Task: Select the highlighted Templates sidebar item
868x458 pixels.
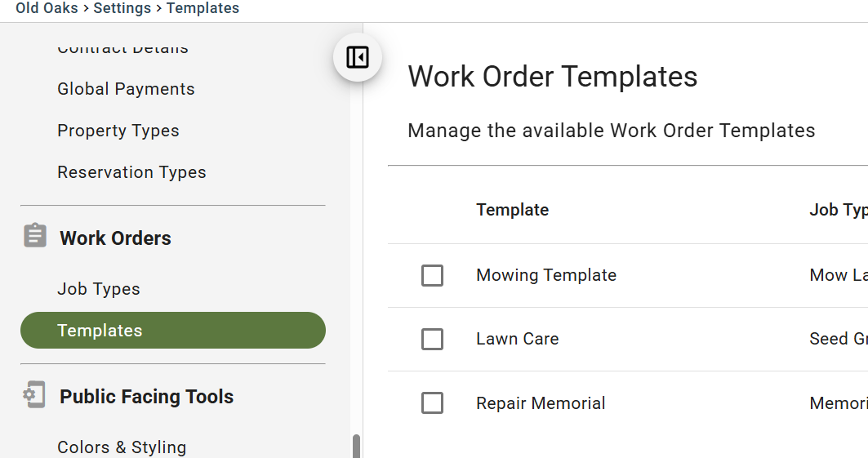Action: [173, 330]
